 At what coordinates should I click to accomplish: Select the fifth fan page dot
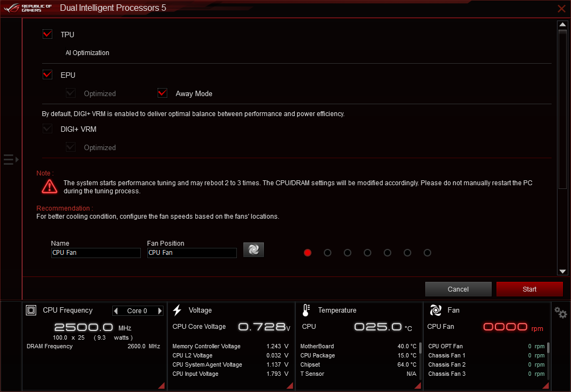pos(388,253)
